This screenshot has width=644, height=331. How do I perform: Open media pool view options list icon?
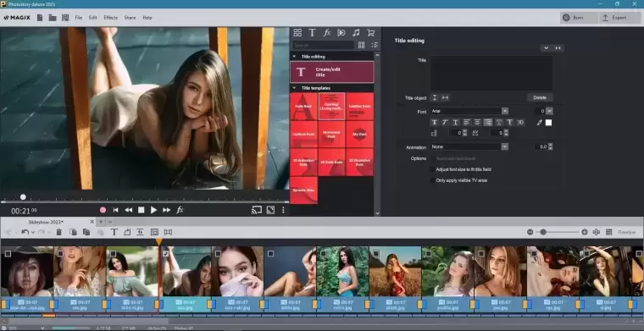375,45
